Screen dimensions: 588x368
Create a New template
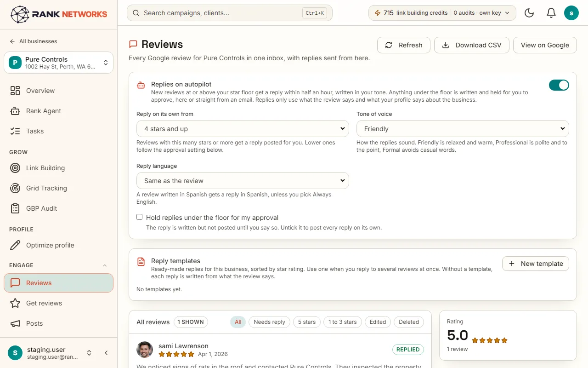tap(536, 264)
